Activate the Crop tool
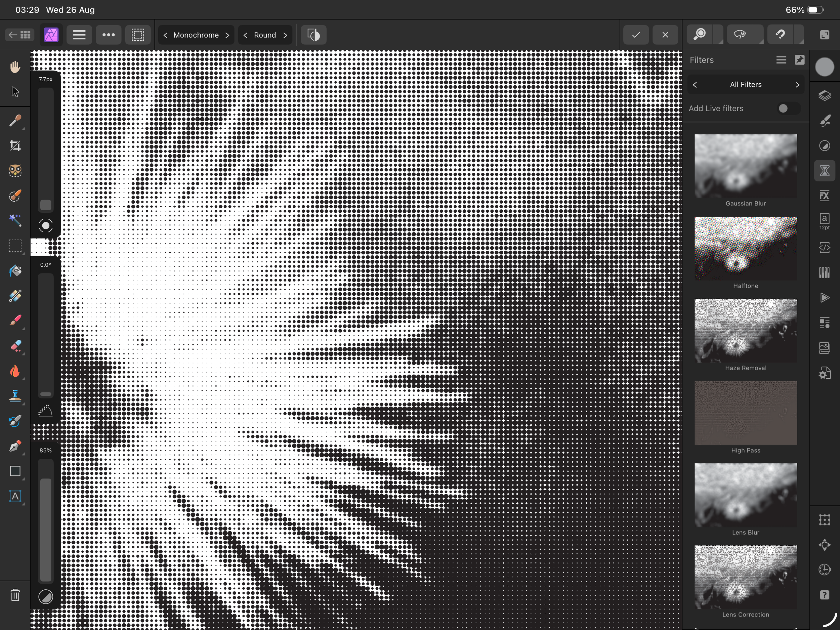The height and width of the screenshot is (630, 840). click(15, 145)
